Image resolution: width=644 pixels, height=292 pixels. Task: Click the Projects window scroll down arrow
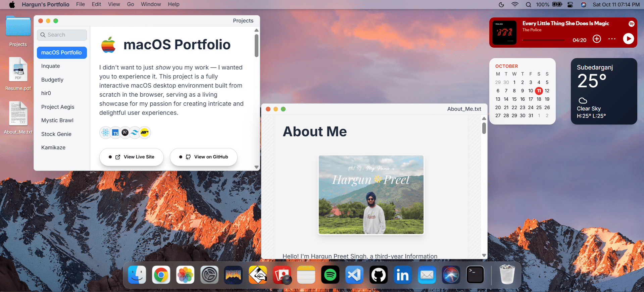256,167
